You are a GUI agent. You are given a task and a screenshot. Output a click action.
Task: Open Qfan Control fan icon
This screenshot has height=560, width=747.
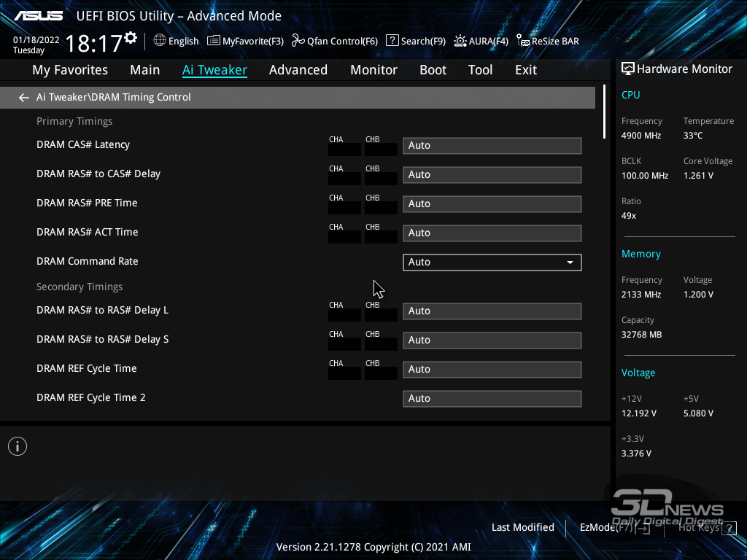(x=298, y=41)
